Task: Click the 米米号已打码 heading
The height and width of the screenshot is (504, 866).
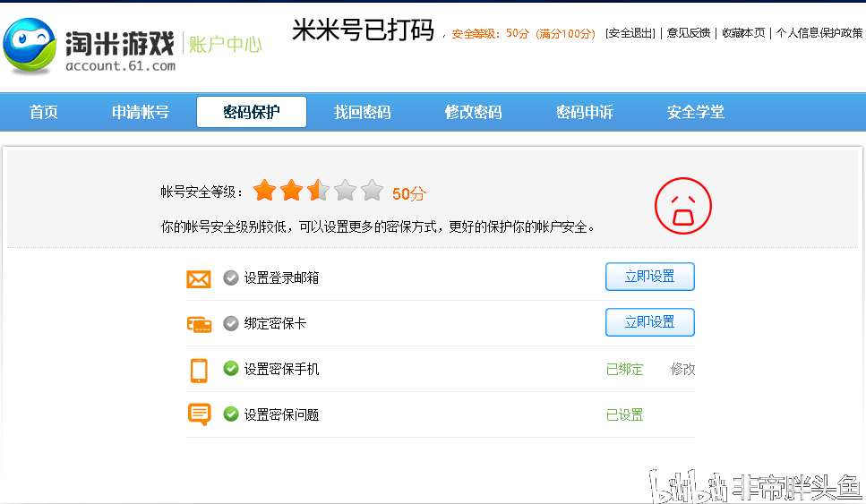Action: [x=363, y=30]
